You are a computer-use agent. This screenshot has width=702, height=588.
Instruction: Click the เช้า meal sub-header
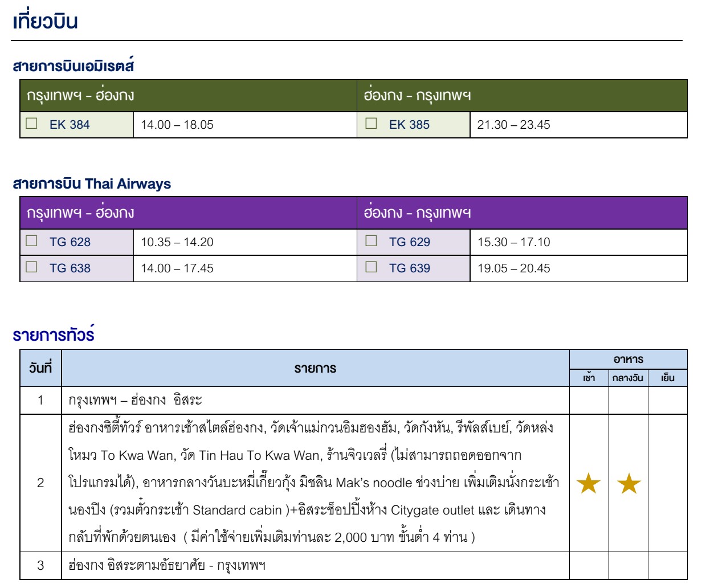pos(589,378)
